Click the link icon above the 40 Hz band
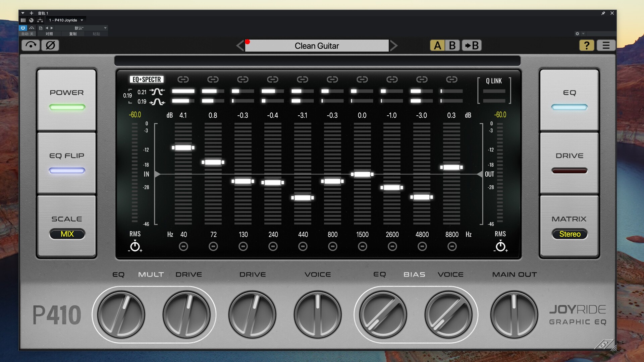644x362 pixels. [x=183, y=79]
